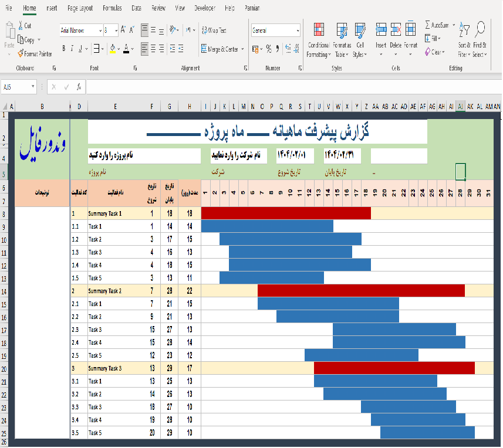Image resolution: width=503 pixels, height=448 pixels.
Task: Click the AutoSum button
Action: 437,25
